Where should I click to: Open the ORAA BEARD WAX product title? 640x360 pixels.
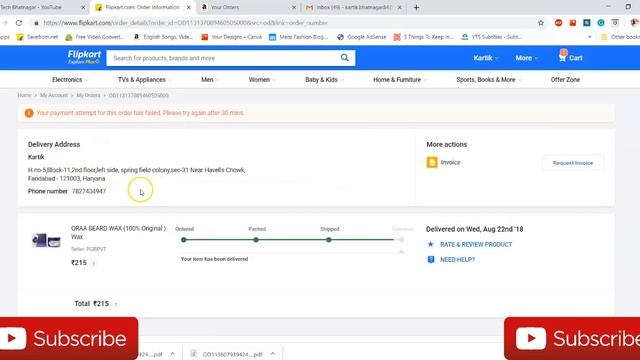[118, 232]
